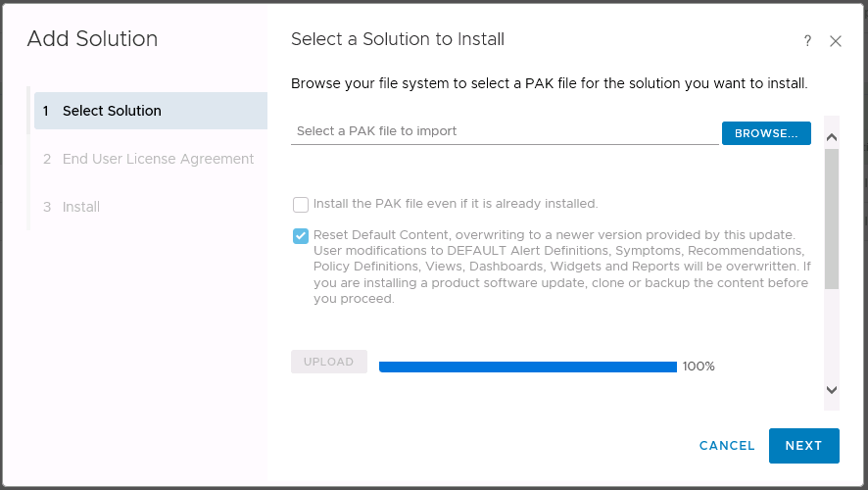Focus the Select a PAK file field

pos(505,131)
